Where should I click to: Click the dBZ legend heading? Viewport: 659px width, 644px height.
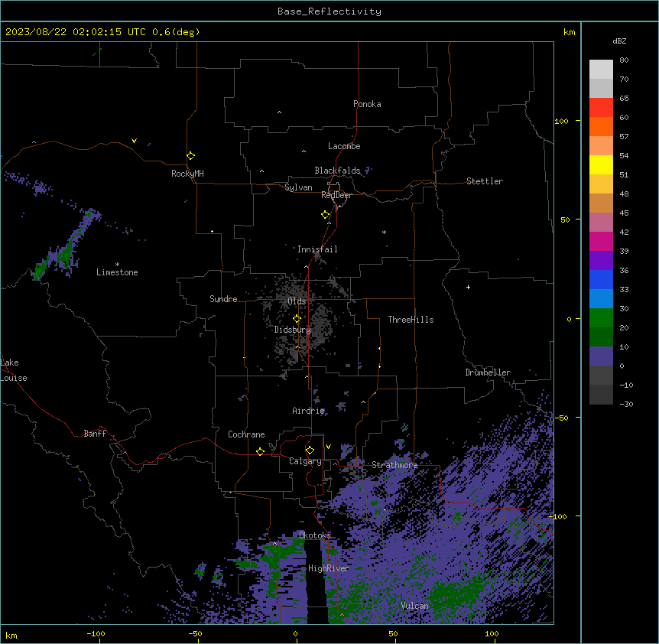pyautogui.click(x=619, y=41)
